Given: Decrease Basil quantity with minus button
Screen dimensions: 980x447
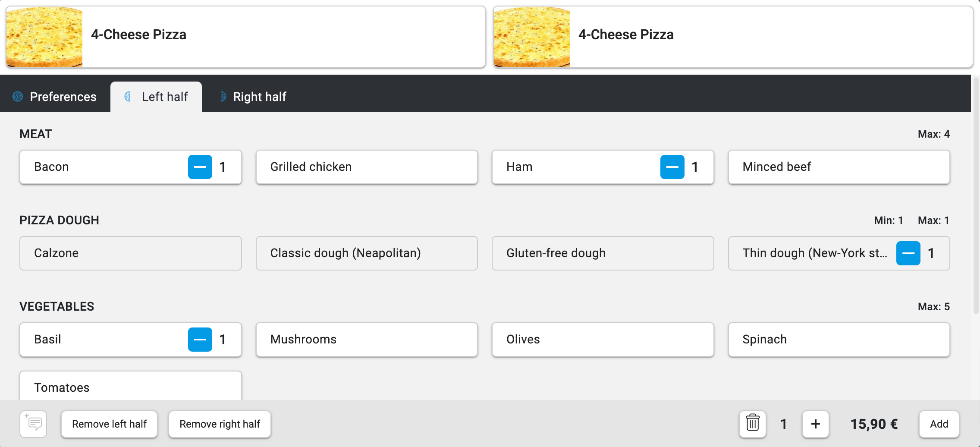Looking at the screenshot, I should coord(200,340).
